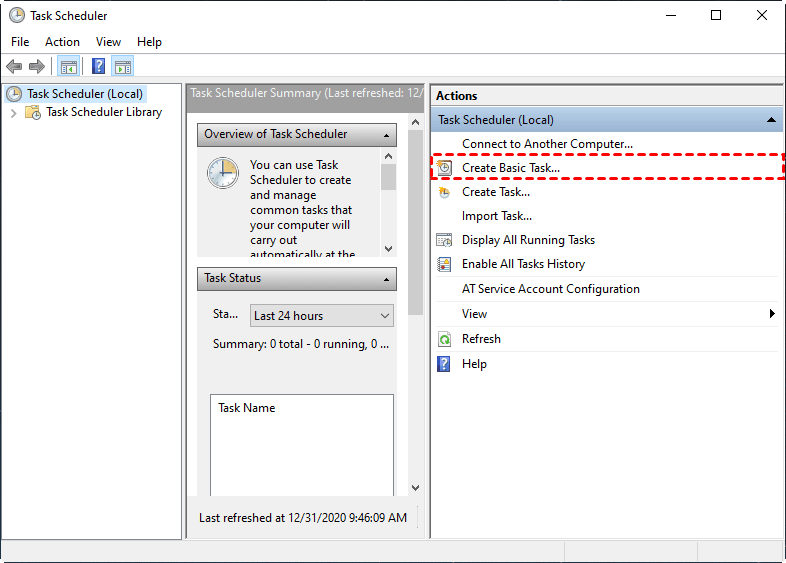Click the Create Basic Task icon in Actions

[x=445, y=168]
